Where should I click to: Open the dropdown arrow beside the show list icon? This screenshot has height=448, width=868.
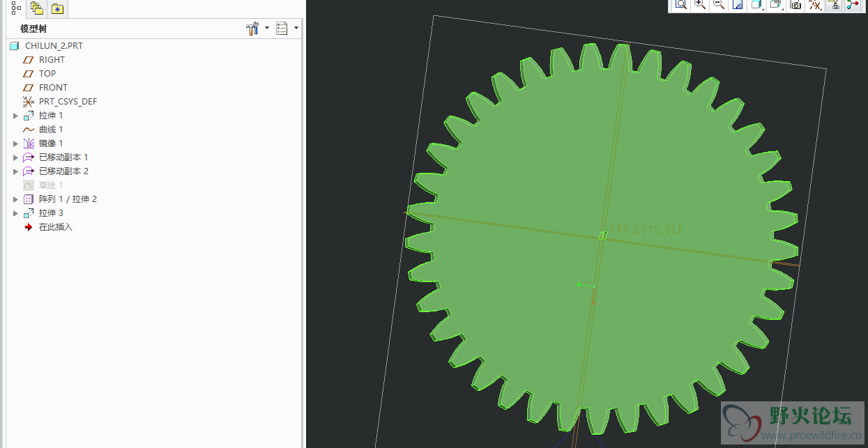coord(296,29)
